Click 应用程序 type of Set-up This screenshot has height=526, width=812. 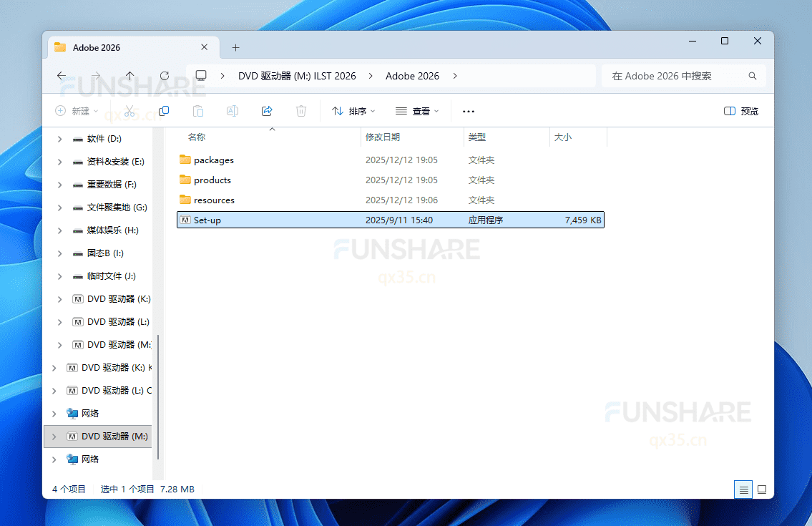click(485, 220)
